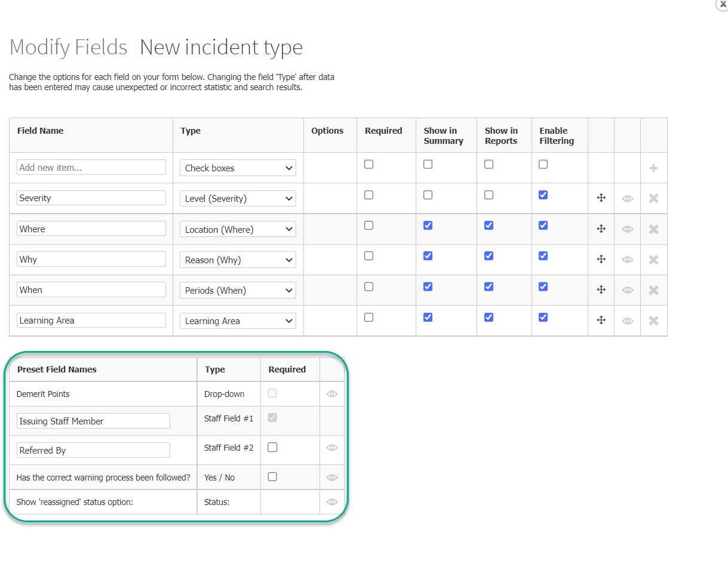Check Required for the Referred By field

(x=272, y=447)
